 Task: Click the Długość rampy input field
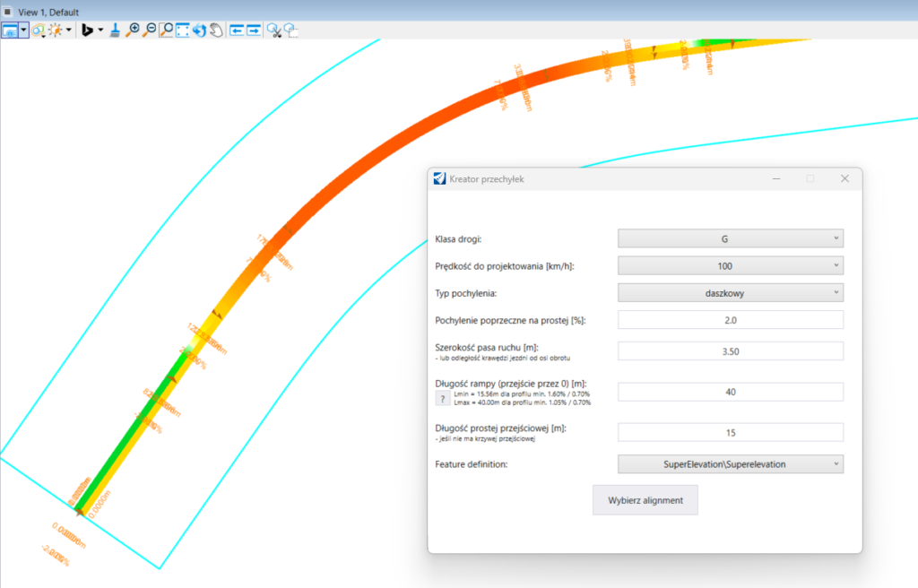click(730, 392)
